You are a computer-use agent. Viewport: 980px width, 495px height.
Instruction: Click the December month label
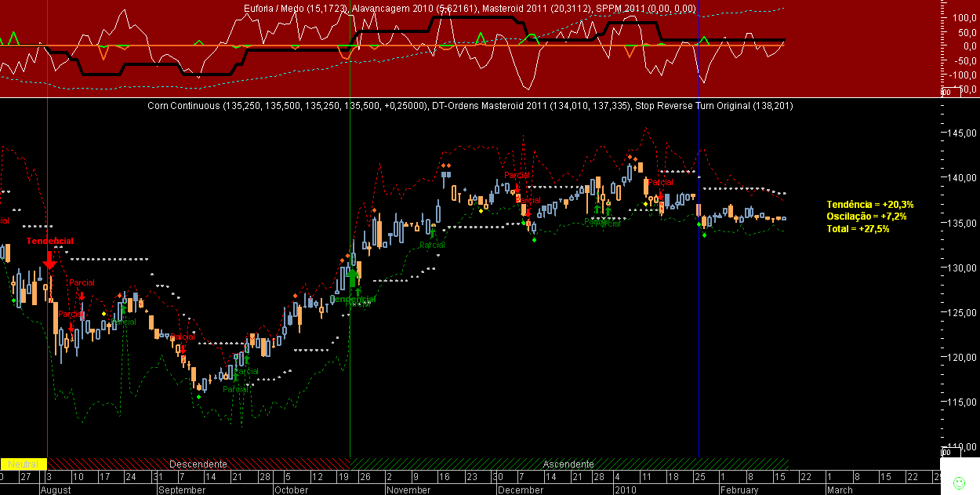pyautogui.click(x=521, y=490)
